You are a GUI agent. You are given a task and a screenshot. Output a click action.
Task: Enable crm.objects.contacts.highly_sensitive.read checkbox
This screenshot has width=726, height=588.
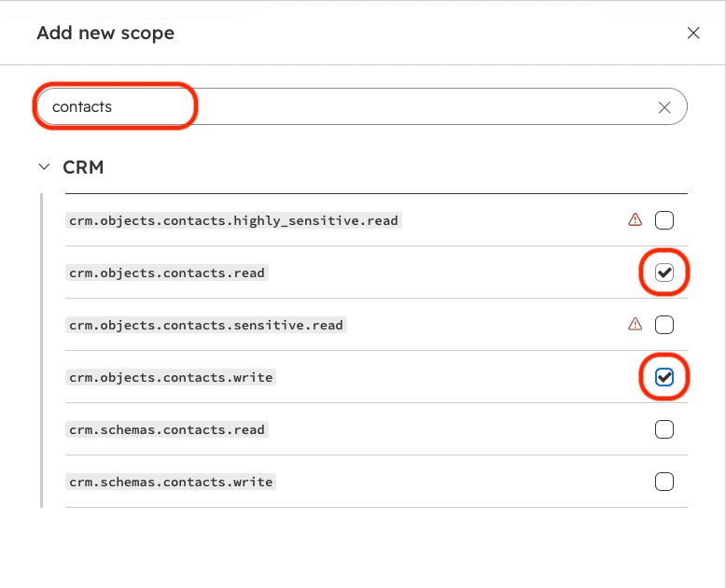(664, 220)
